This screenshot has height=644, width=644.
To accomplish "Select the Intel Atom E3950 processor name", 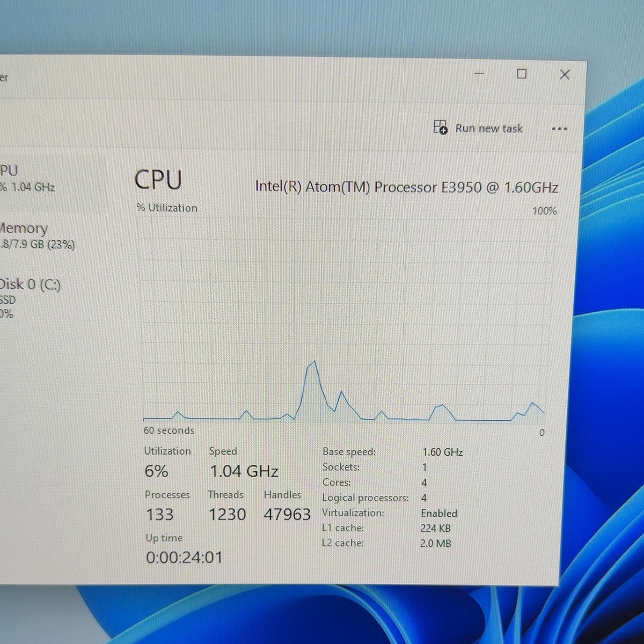I will click(406, 187).
